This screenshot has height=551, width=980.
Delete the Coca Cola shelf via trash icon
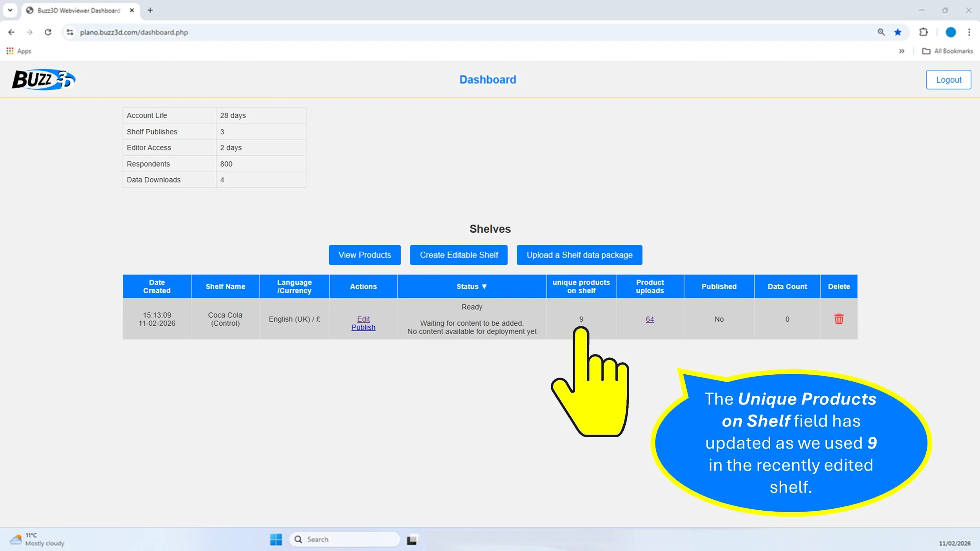pyautogui.click(x=838, y=319)
